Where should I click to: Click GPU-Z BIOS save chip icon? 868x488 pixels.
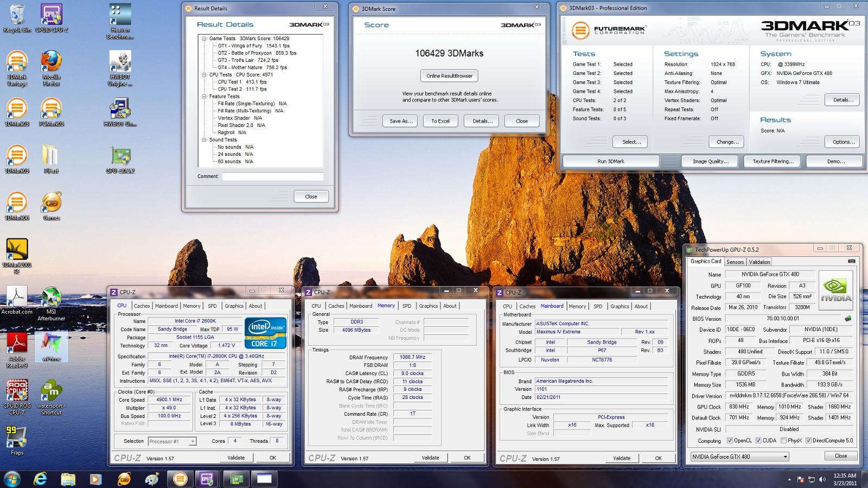tap(848, 319)
